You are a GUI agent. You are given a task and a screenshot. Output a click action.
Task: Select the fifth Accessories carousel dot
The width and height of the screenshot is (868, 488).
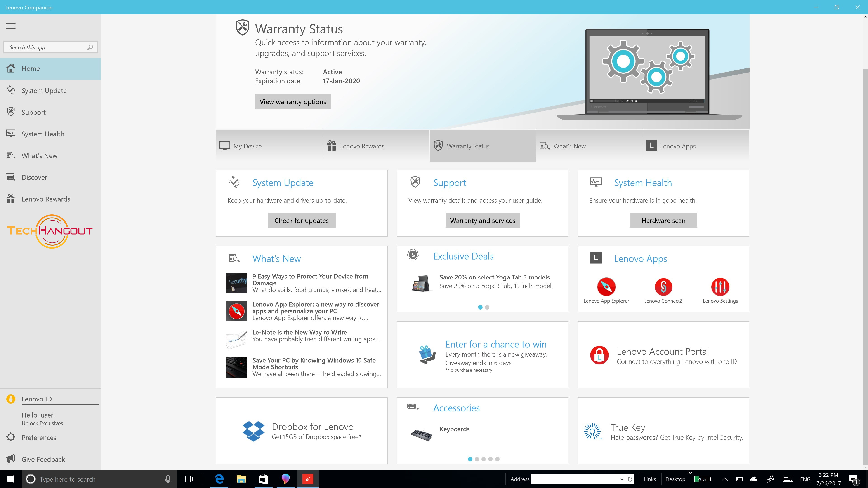click(x=497, y=459)
